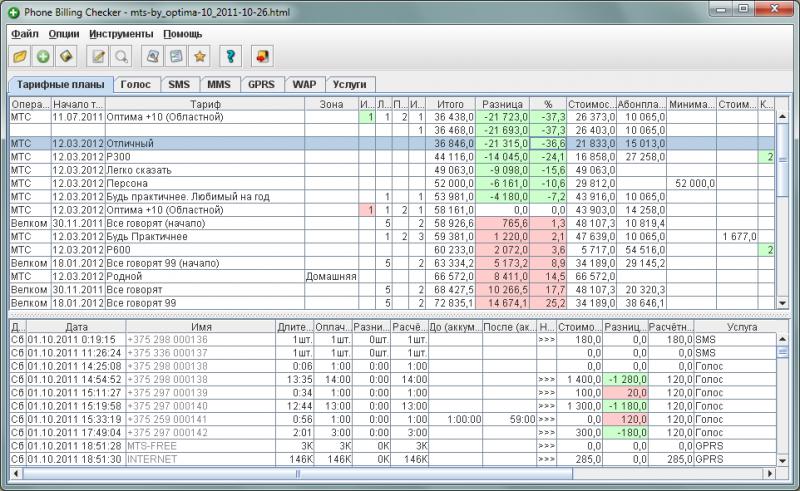Open the Опции menu
Viewport: 800px width, 491px height.
pos(64,34)
